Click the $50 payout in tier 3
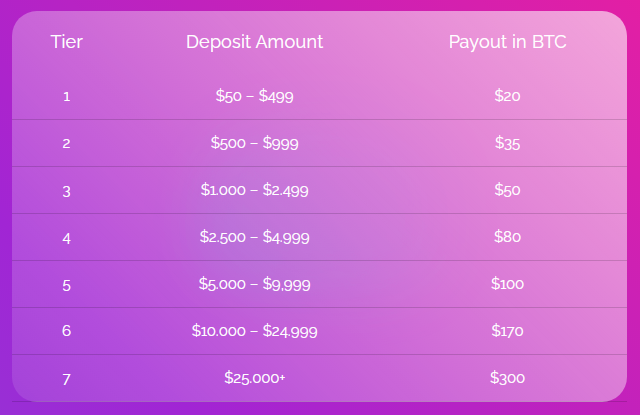Viewport: 640px width, 415px height. pyautogui.click(x=507, y=190)
